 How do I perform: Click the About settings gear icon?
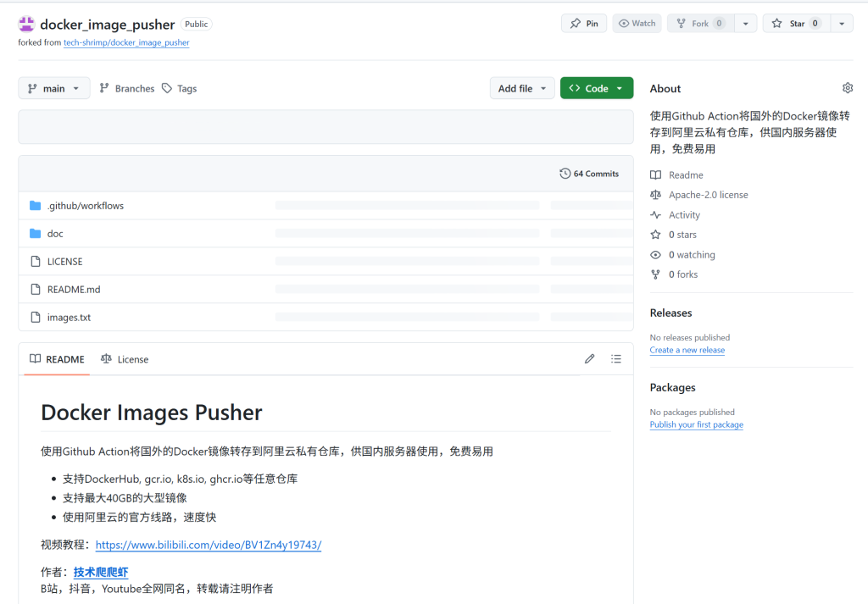coord(847,88)
